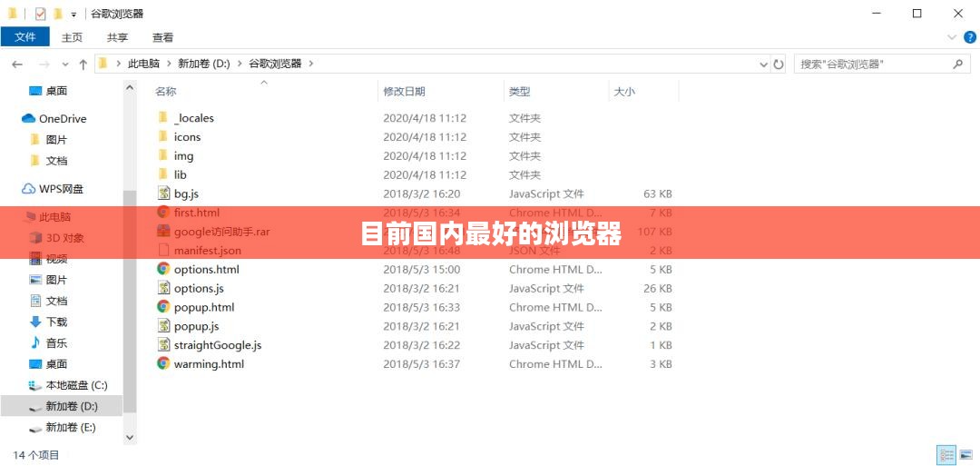Expand the chevron after 新加卷 (D:) in path
This screenshot has height=466, width=980.
[x=240, y=64]
